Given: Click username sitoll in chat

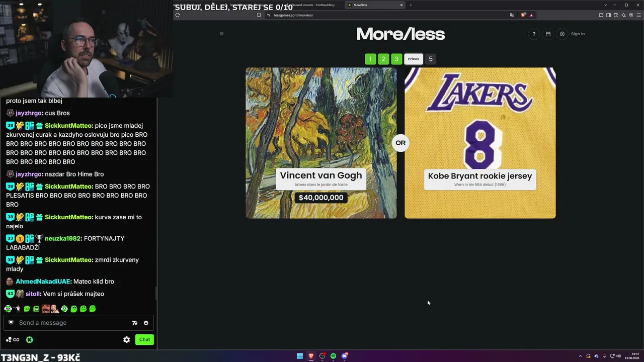Looking at the screenshot, I should (33, 294).
